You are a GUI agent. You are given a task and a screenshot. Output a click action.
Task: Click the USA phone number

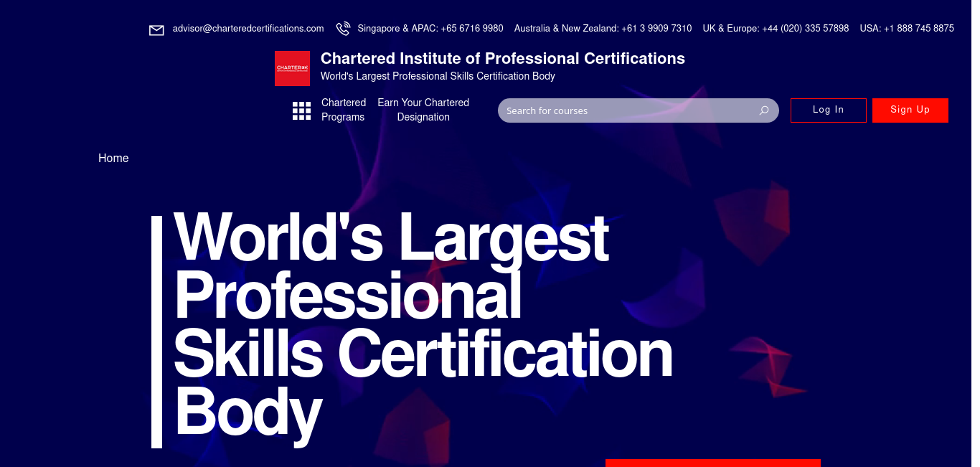point(907,29)
